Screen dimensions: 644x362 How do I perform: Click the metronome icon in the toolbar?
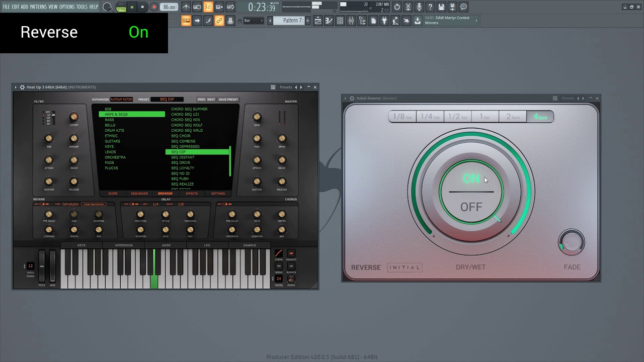(186, 7)
